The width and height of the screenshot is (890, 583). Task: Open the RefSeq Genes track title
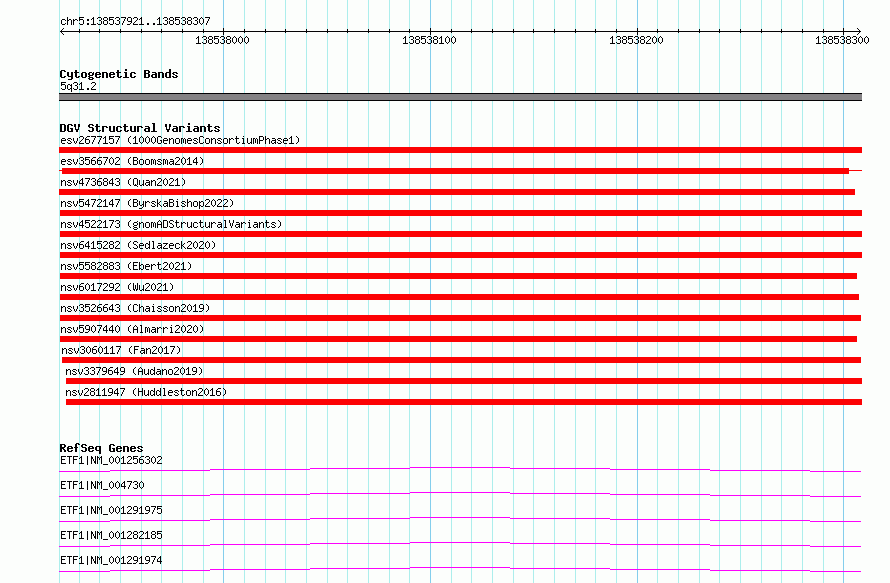[x=101, y=448]
